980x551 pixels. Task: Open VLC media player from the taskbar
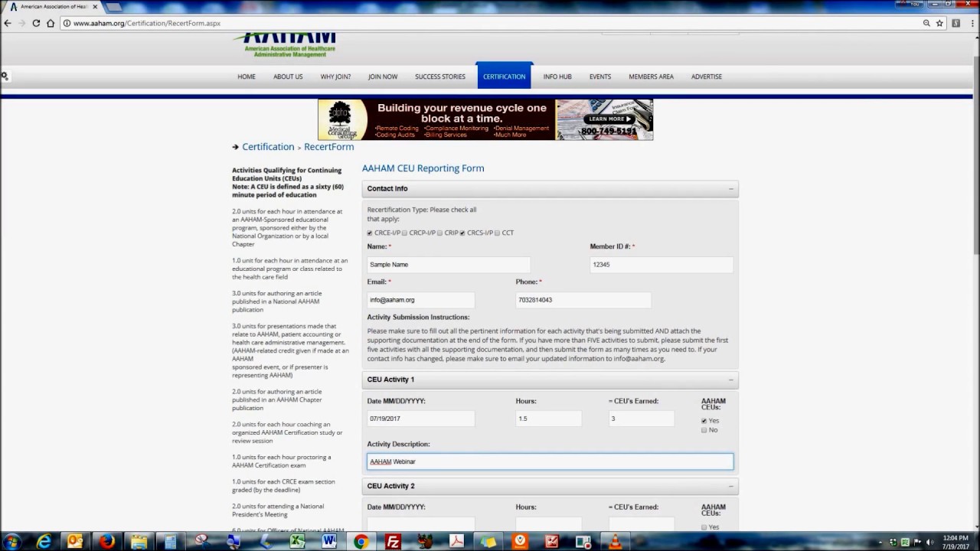coord(615,542)
